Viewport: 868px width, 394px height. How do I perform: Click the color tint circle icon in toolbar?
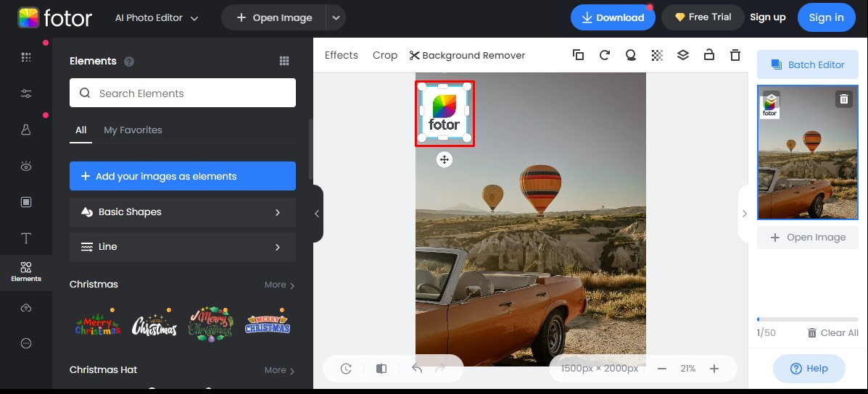tap(631, 55)
